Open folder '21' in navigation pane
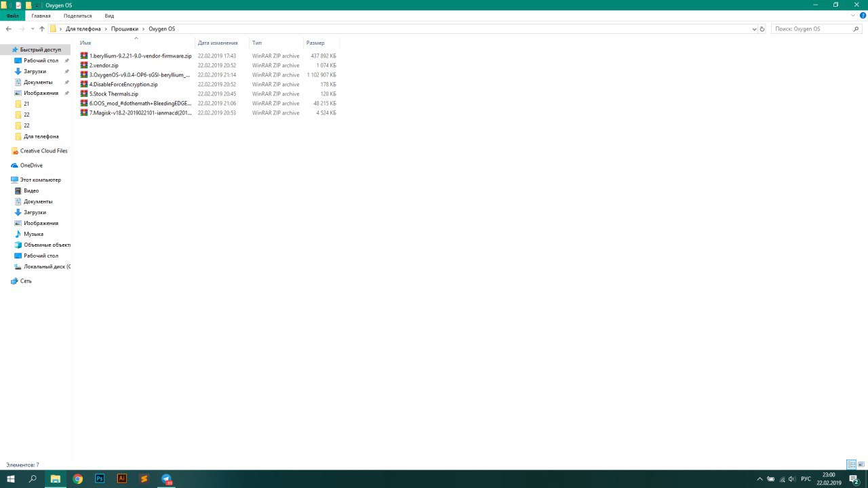The width and height of the screenshot is (868, 488). pyautogui.click(x=26, y=104)
